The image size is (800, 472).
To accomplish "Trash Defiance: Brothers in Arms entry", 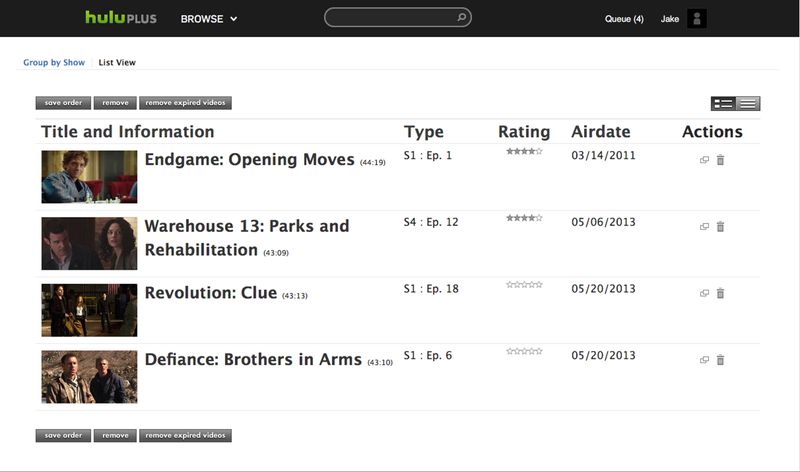I will (720, 360).
